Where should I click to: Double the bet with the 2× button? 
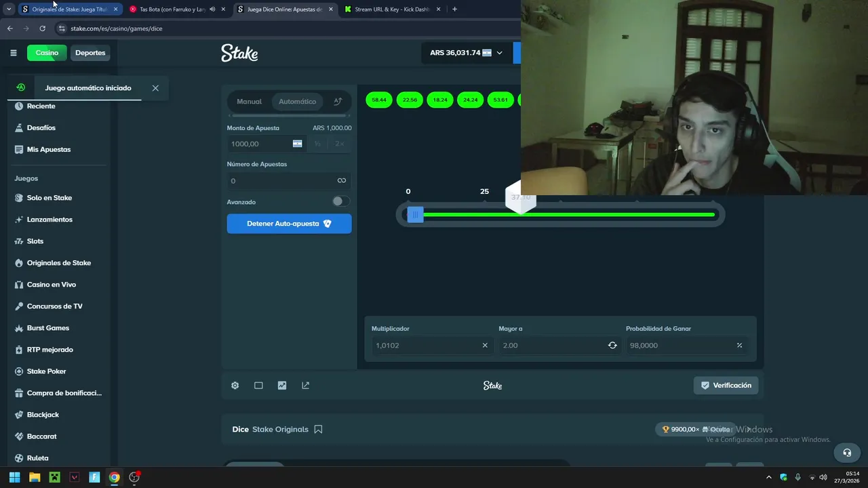pos(340,144)
